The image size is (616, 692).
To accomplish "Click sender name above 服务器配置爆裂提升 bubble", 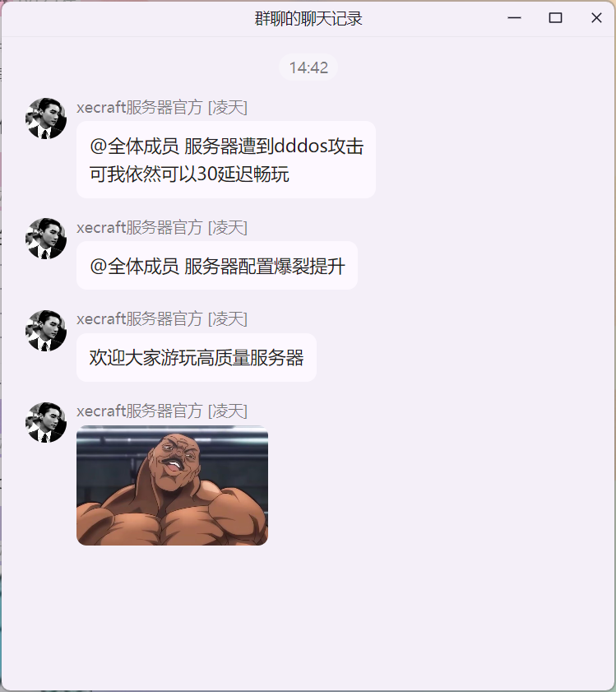I will tap(161, 228).
